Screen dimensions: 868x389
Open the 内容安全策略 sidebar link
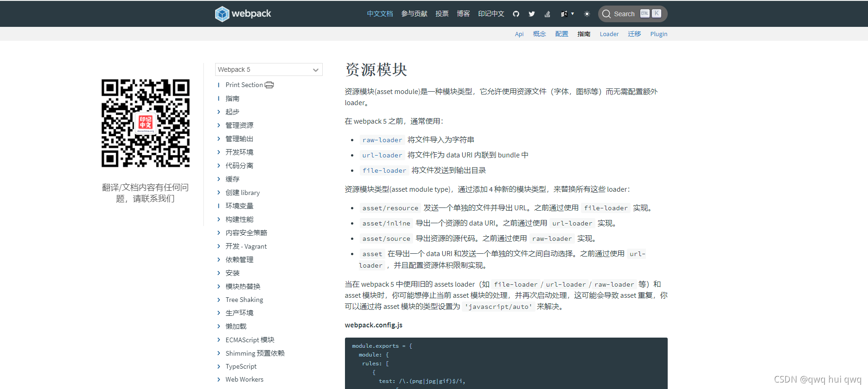click(x=246, y=232)
